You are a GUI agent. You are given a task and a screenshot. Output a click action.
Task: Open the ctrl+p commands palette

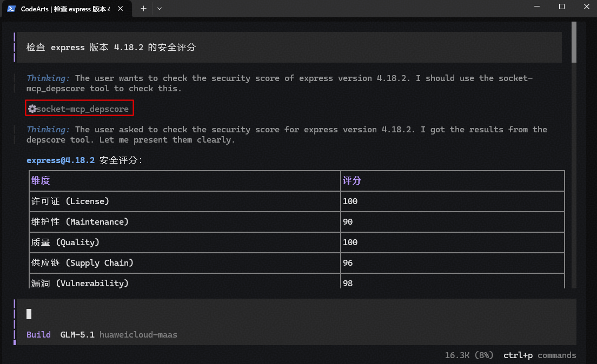[540, 355]
